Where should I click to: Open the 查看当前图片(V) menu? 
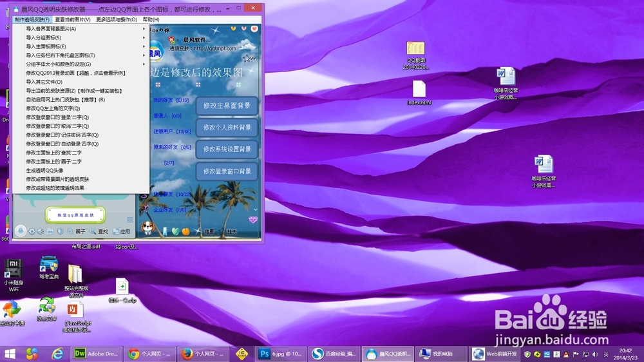click(x=73, y=19)
